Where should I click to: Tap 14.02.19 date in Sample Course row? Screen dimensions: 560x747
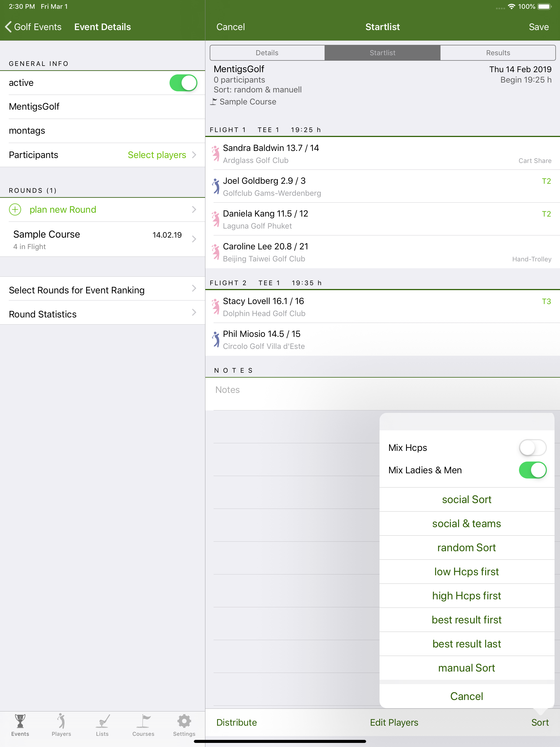tap(167, 235)
